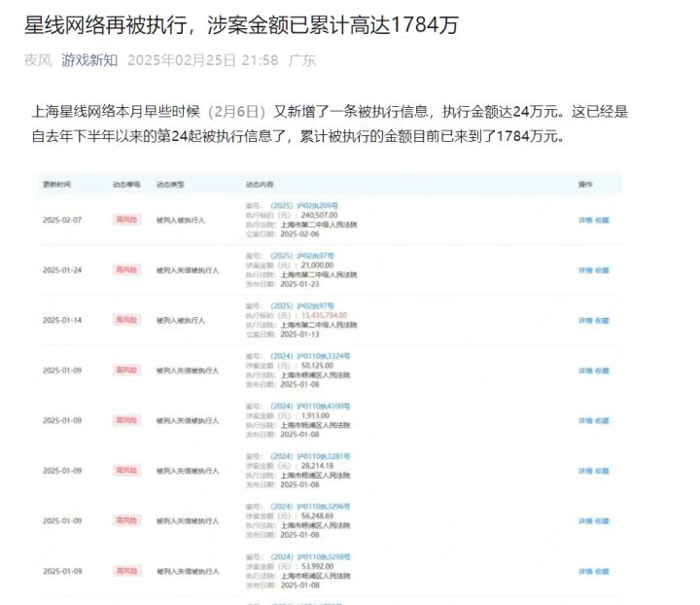
Task: Open case (2025)沪02执97号 in the 2025-01-14 row
Action: (x=302, y=305)
